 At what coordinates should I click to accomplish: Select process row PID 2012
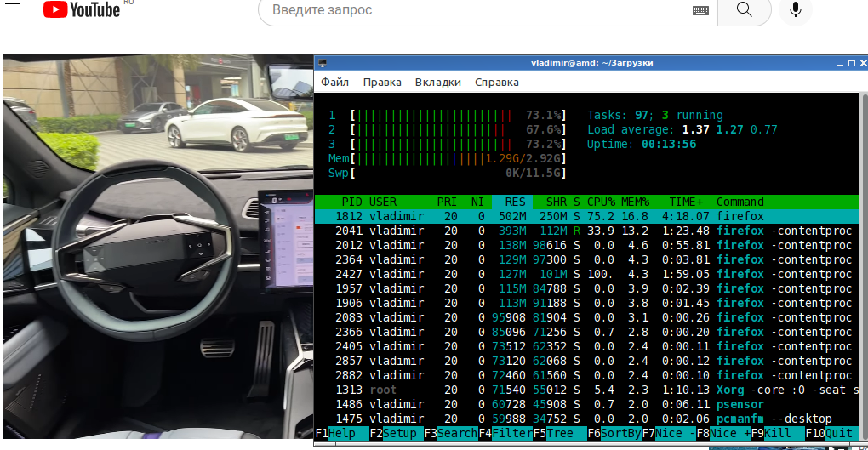point(587,245)
